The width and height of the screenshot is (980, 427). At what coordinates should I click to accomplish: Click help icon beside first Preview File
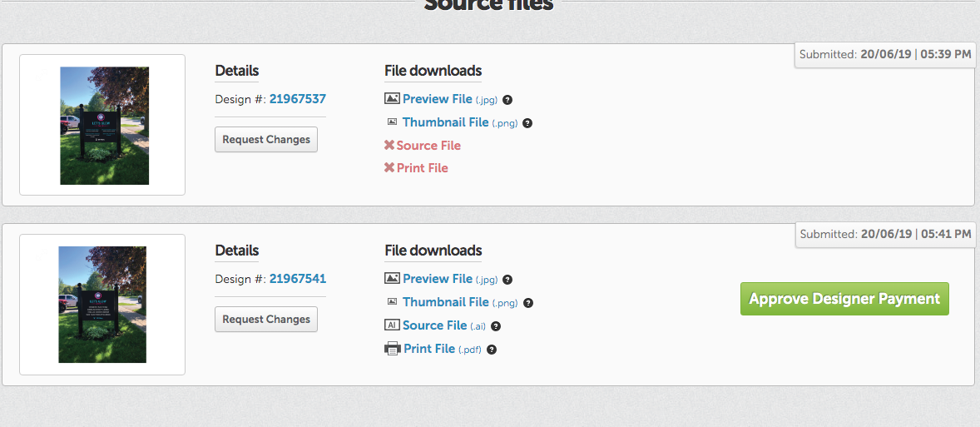coord(507,100)
